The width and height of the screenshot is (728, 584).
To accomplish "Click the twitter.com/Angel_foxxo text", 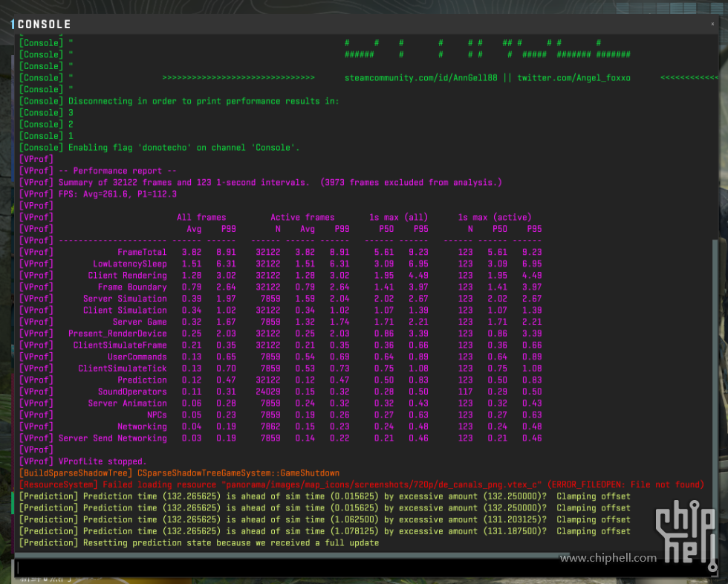I will point(573,78).
